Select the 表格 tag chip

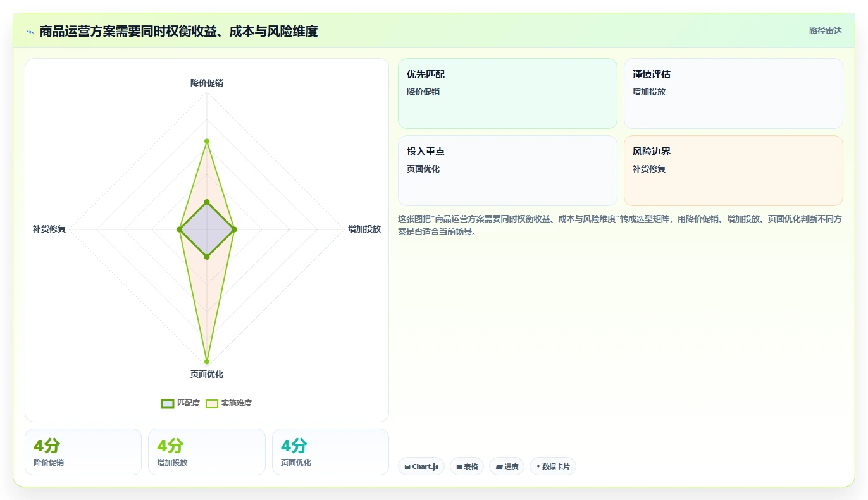(467, 466)
